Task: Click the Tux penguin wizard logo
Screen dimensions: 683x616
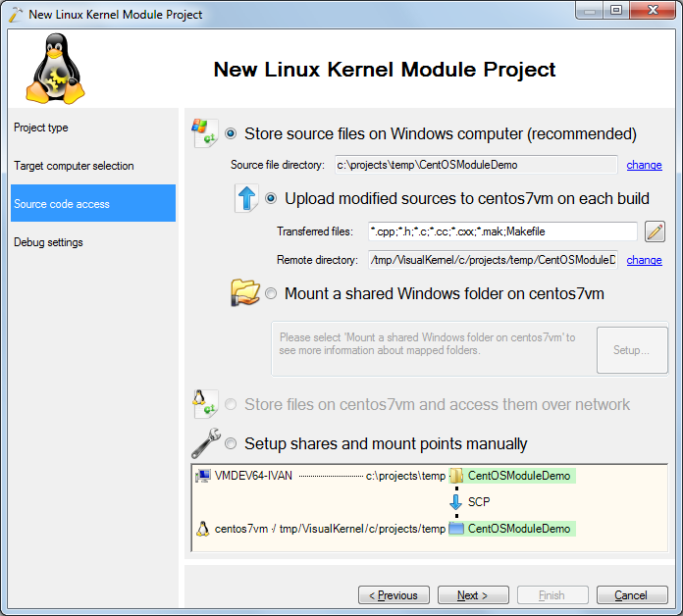Action: 55,69
